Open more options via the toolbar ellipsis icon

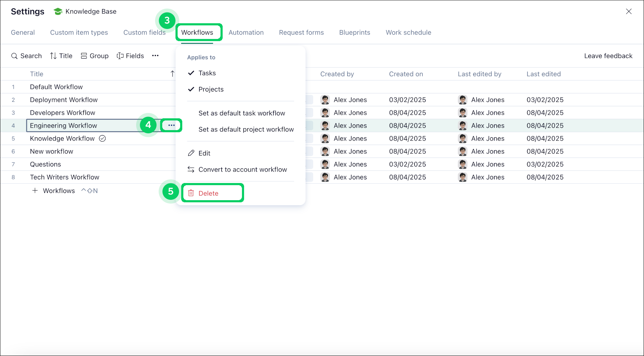[x=155, y=56]
